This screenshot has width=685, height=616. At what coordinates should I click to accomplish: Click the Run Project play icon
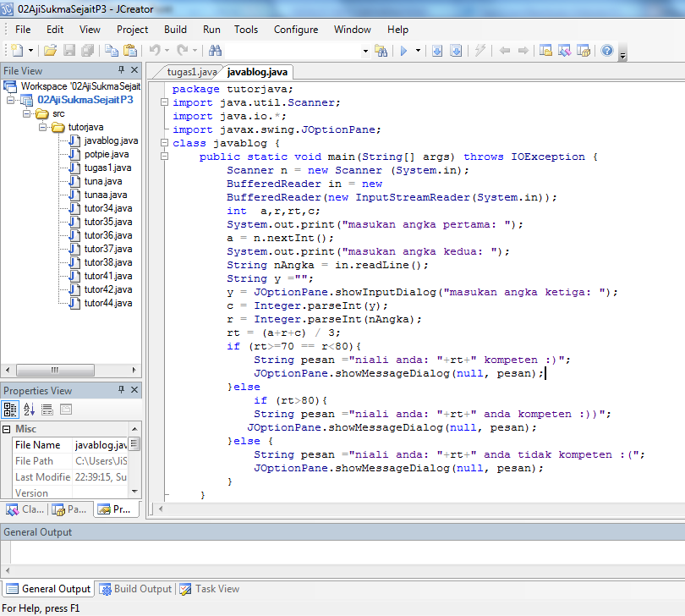coord(403,51)
